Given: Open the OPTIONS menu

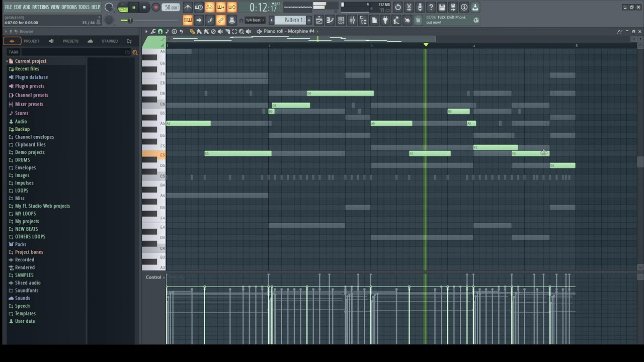Looking at the screenshot, I should 69,7.
